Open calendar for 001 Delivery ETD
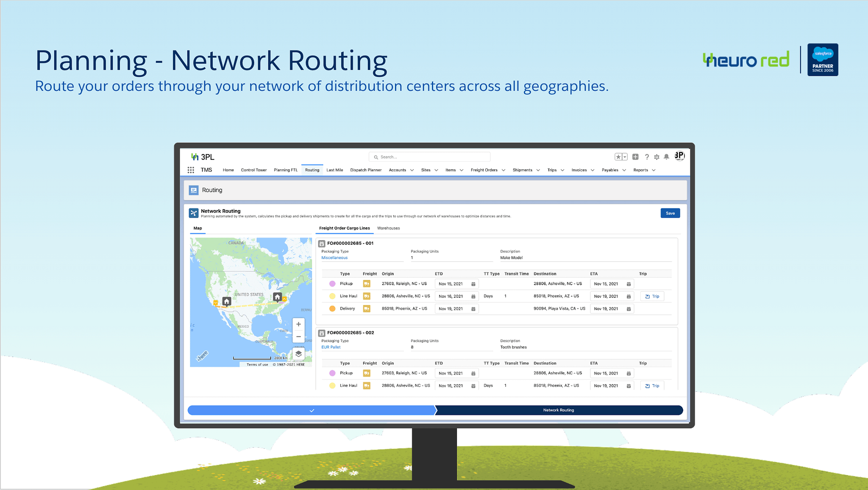 [473, 309]
